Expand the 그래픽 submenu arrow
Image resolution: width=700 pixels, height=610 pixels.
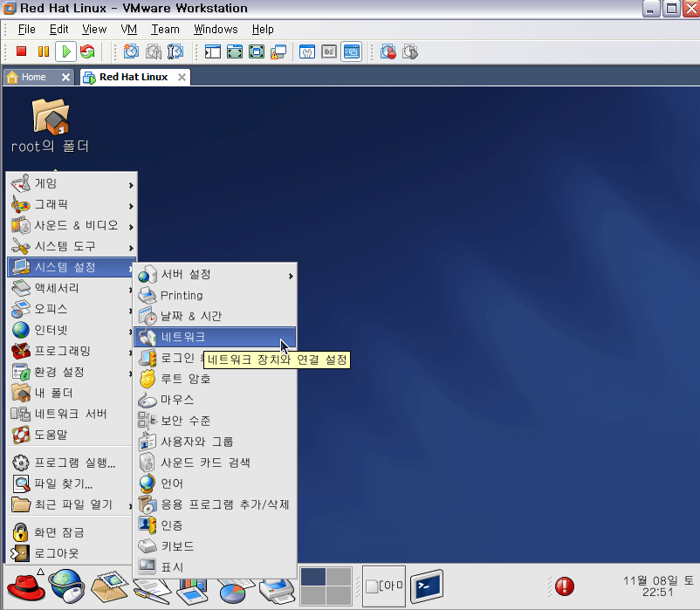[x=131, y=206]
